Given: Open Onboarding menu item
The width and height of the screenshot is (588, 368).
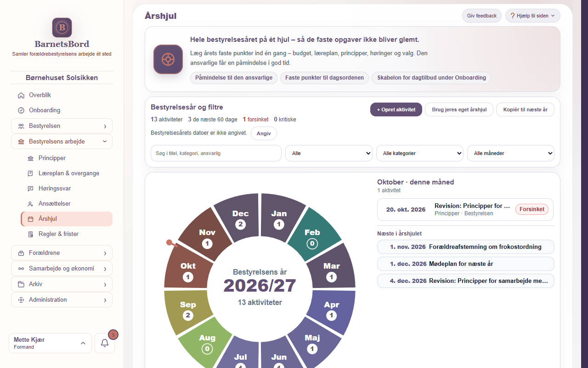Looking at the screenshot, I should tap(62, 110).
